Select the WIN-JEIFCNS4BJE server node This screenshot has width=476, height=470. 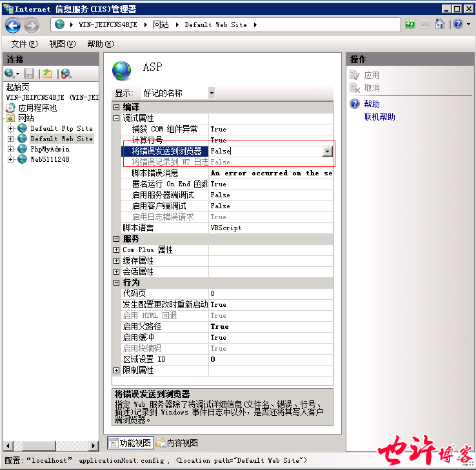[x=52, y=97]
